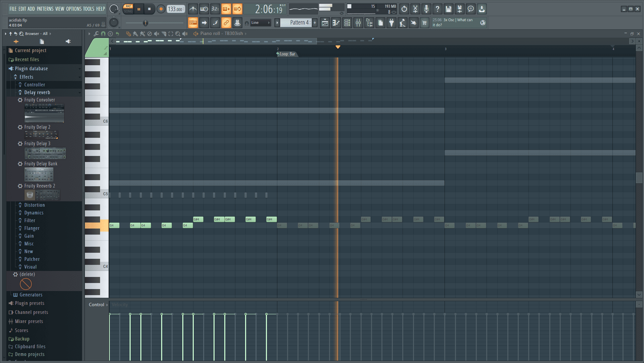This screenshot has height=363, width=644.
Task: Open the piano roll zoom tool
Action: [x=178, y=34]
